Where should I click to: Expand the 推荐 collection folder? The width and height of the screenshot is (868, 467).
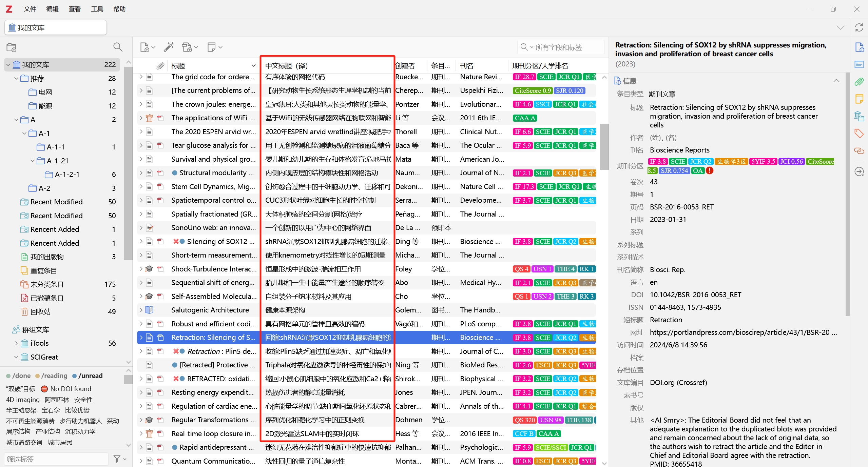pyautogui.click(x=16, y=78)
